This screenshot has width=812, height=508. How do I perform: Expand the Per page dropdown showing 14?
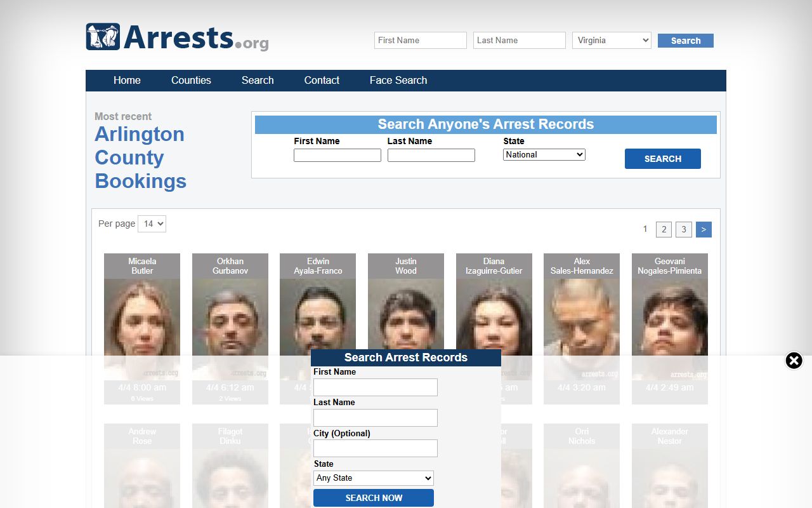(152, 224)
